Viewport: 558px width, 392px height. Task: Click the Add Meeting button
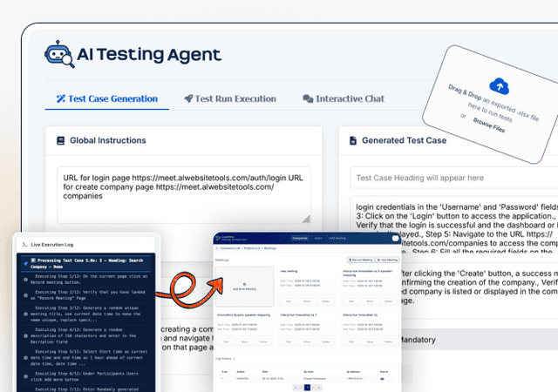click(x=387, y=260)
